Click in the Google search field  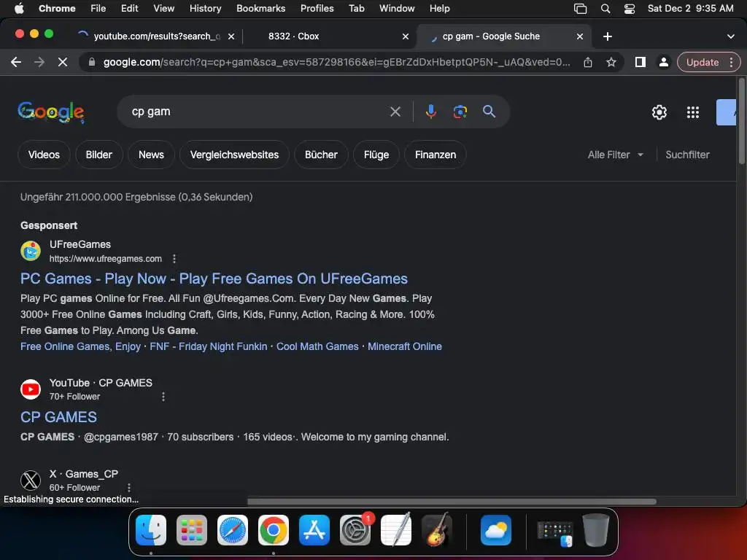click(x=258, y=112)
